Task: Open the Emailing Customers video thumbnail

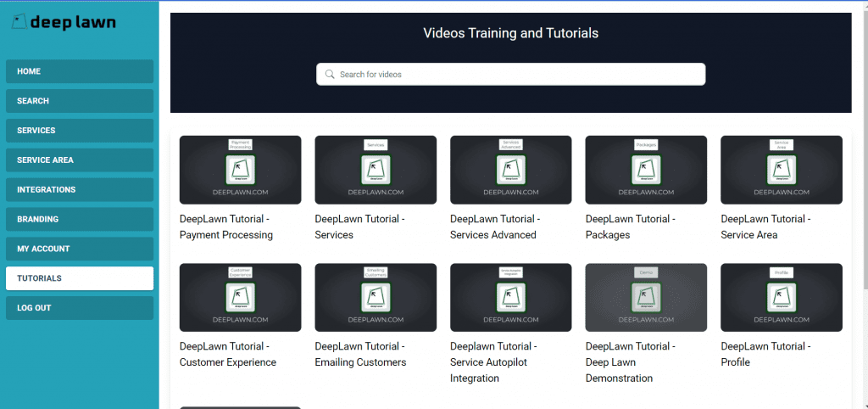Action: tap(376, 298)
